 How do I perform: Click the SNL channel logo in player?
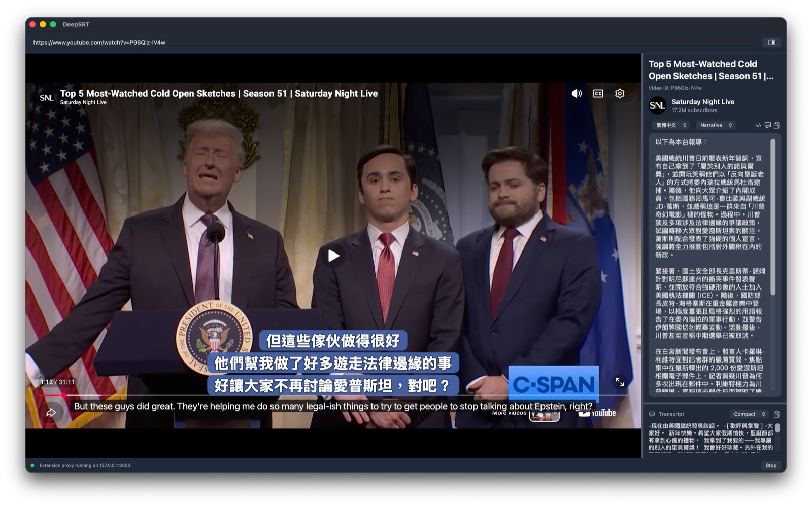pos(46,97)
